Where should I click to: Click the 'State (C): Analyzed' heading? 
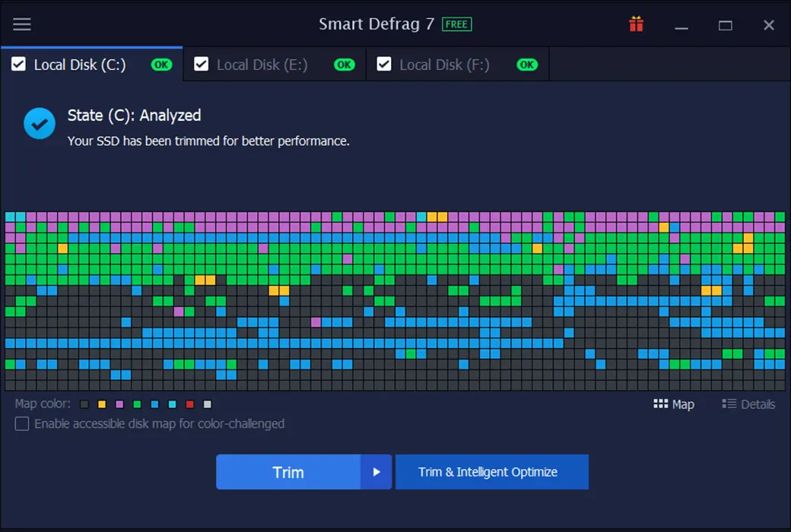pos(134,116)
